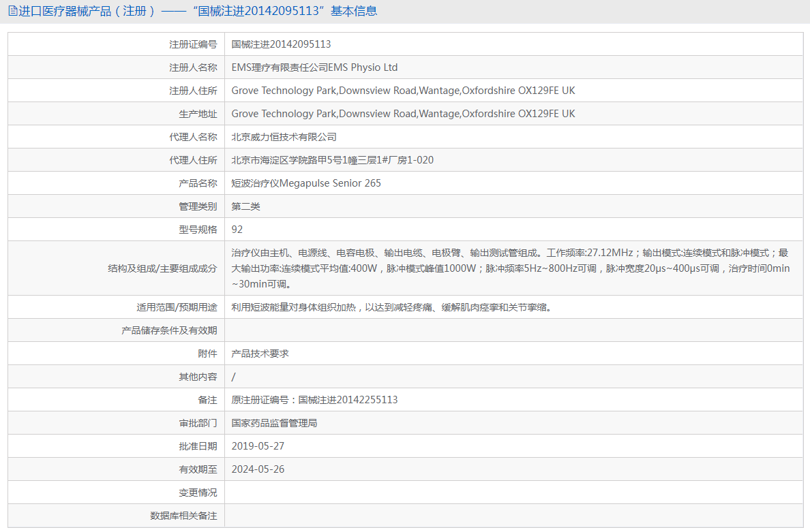The width and height of the screenshot is (810, 532).
Task: Click the label '其他内容'
Action: (198, 377)
